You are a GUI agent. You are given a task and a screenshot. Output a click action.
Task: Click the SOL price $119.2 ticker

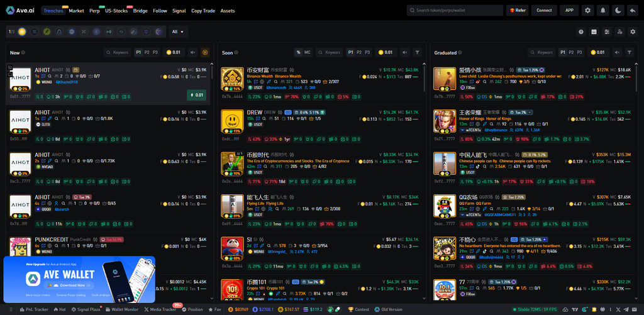pos(313,309)
